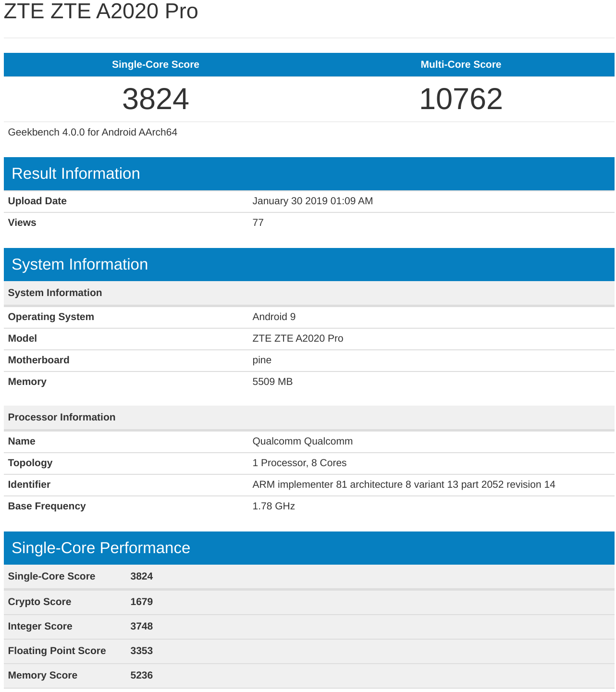The height and width of the screenshot is (692, 616).
Task: Click the Views count value 77
Action: coord(258,222)
